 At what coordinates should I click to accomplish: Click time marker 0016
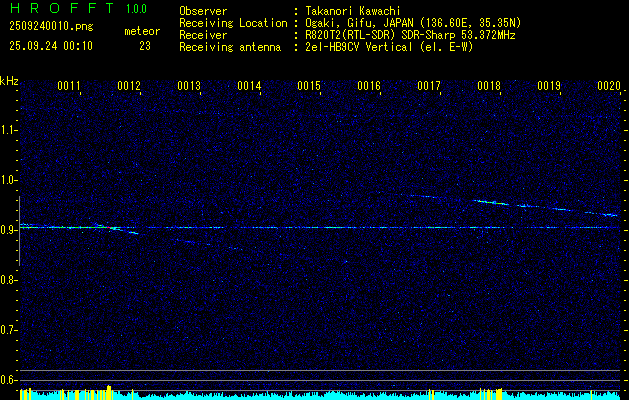(369, 86)
